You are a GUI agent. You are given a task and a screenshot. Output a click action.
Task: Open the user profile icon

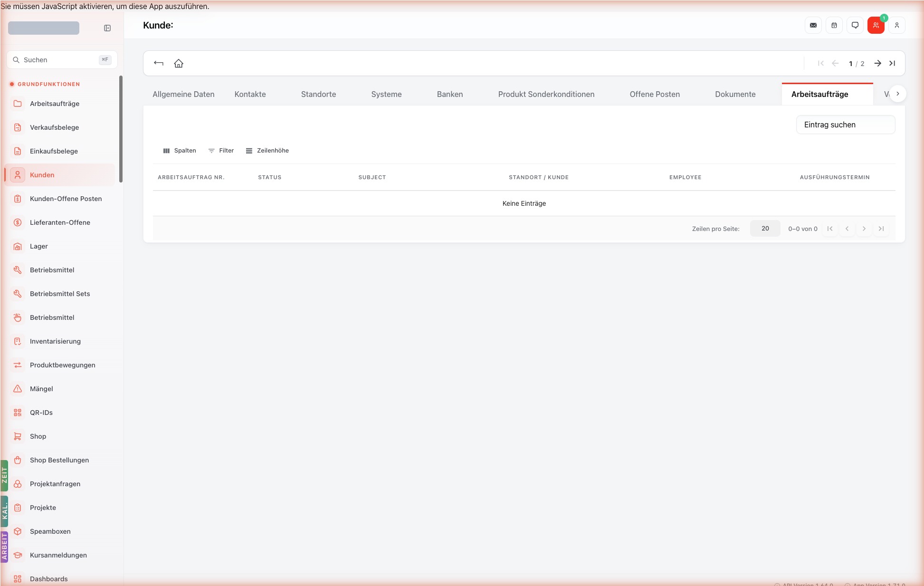point(897,25)
